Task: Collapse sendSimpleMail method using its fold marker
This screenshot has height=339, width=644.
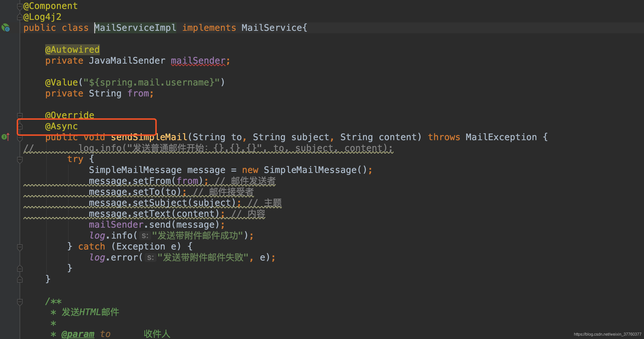Action: [x=20, y=137]
